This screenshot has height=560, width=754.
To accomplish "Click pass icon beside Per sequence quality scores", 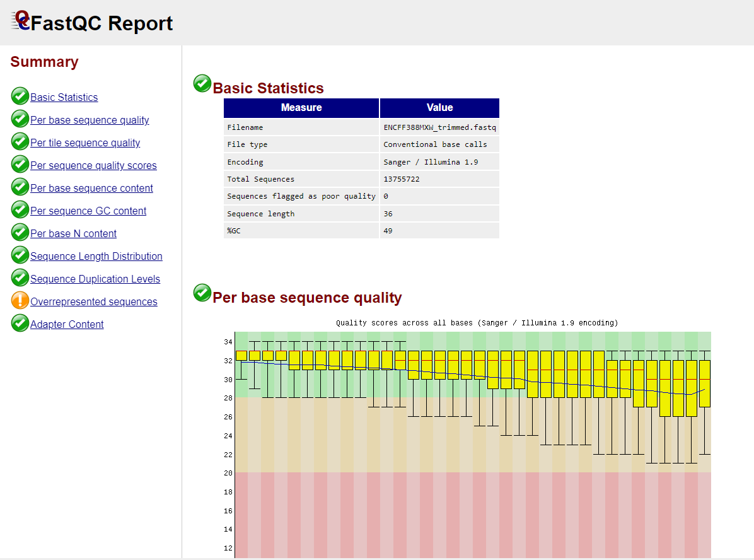I will pos(20,164).
